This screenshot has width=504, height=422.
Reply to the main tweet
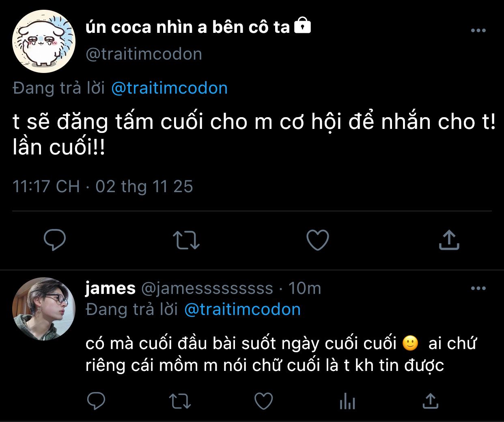click(55, 240)
